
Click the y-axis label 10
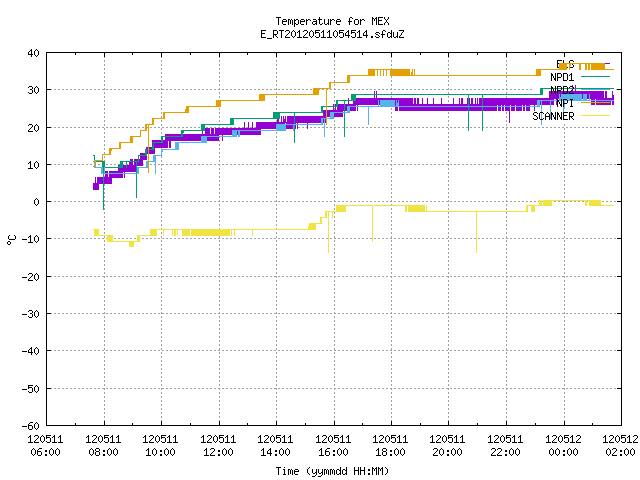[33, 165]
